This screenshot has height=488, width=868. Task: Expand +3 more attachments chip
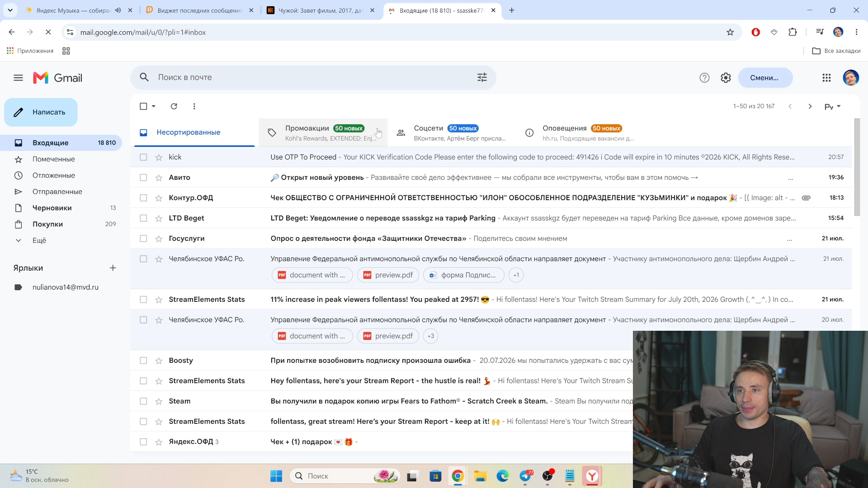click(x=430, y=336)
